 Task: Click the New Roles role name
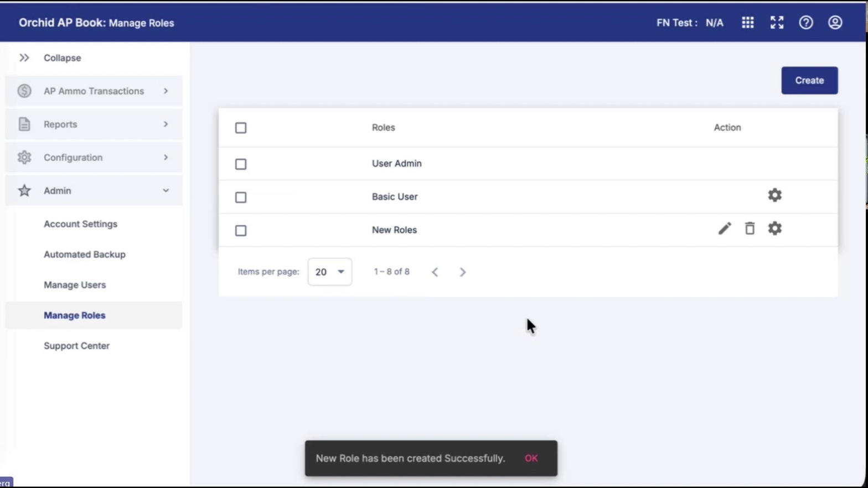(394, 230)
